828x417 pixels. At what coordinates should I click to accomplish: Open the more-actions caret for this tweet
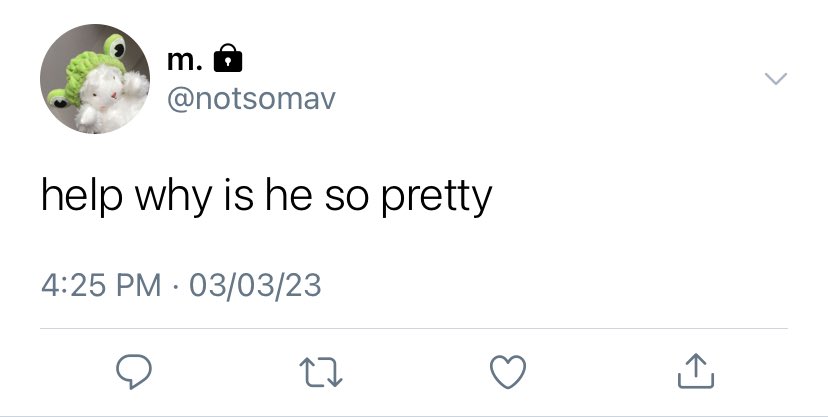776,79
